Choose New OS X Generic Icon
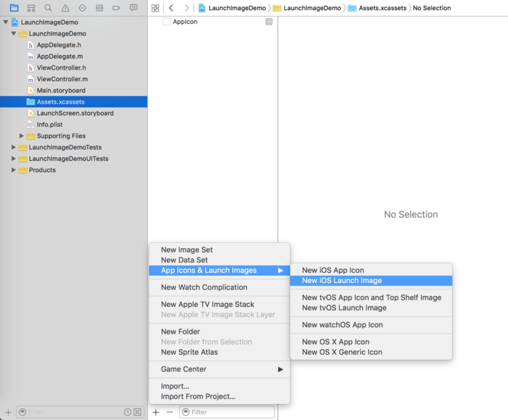This screenshot has width=508, height=420. tap(372, 353)
